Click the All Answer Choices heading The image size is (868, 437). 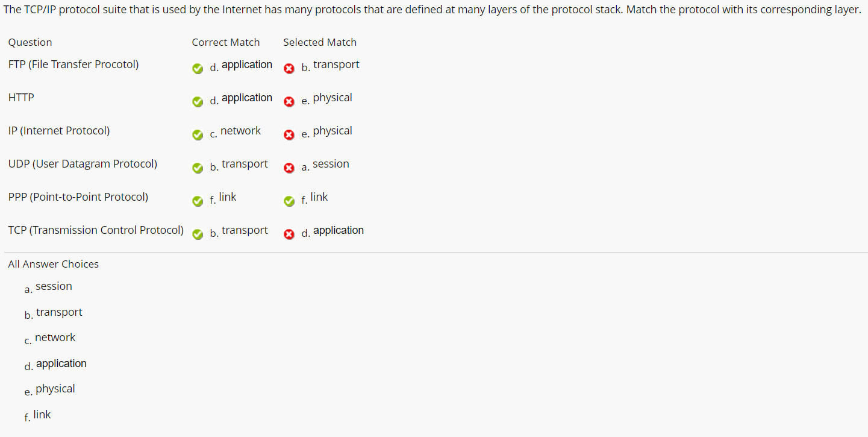[54, 264]
